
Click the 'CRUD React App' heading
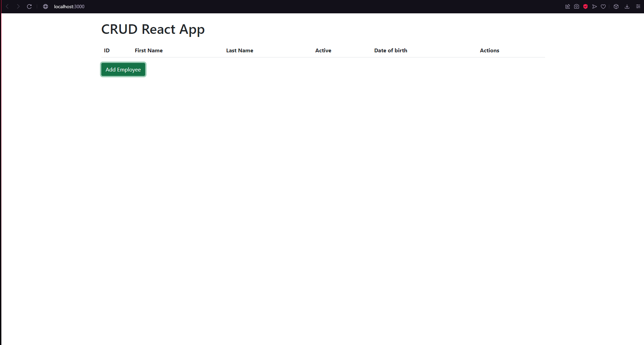(153, 29)
